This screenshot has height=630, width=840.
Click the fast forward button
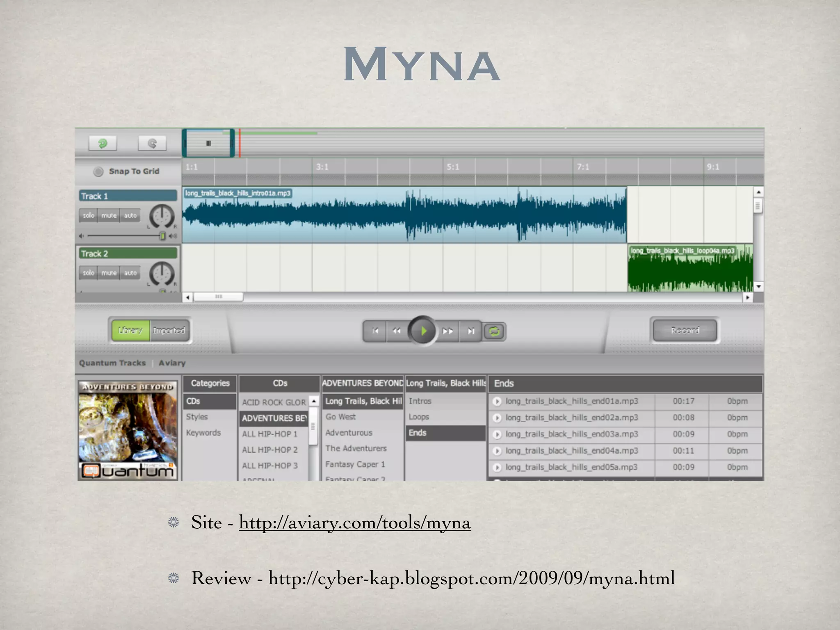click(x=448, y=331)
